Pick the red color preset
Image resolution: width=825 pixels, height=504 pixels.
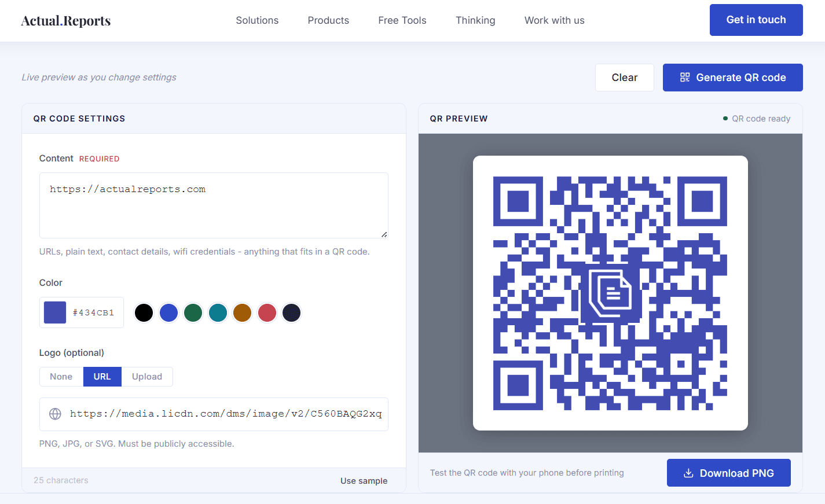(x=267, y=312)
